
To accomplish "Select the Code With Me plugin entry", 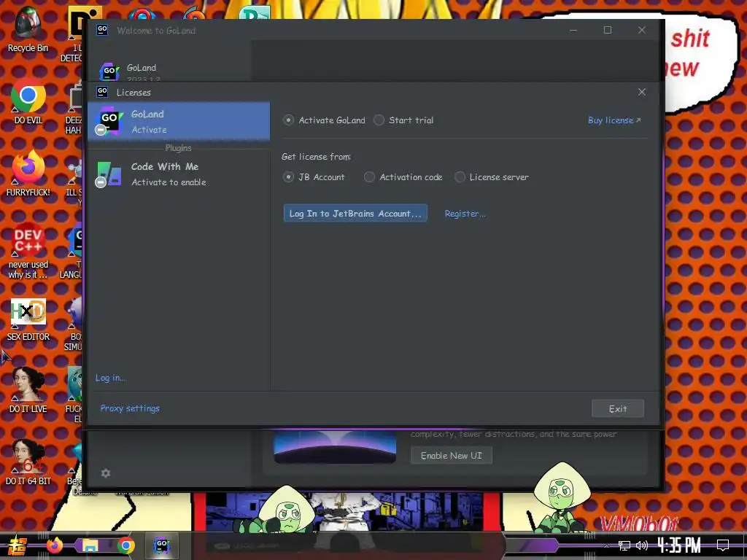I will [x=179, y=174].
